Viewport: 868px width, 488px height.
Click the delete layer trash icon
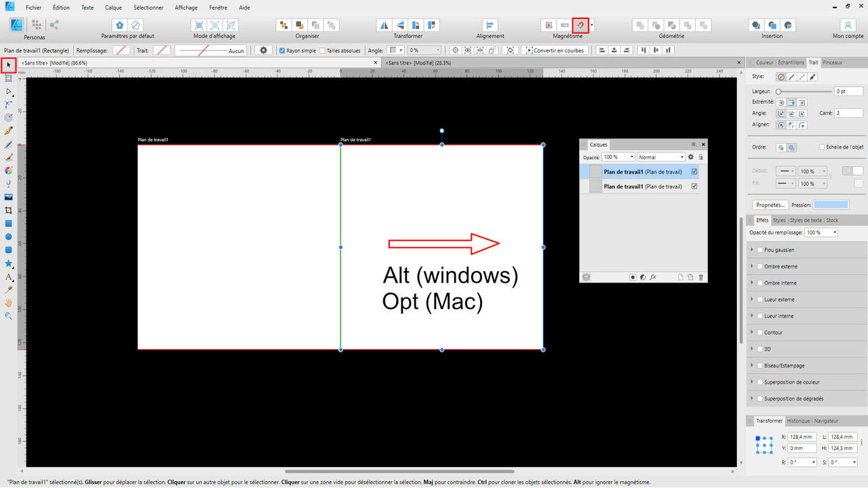701,277
